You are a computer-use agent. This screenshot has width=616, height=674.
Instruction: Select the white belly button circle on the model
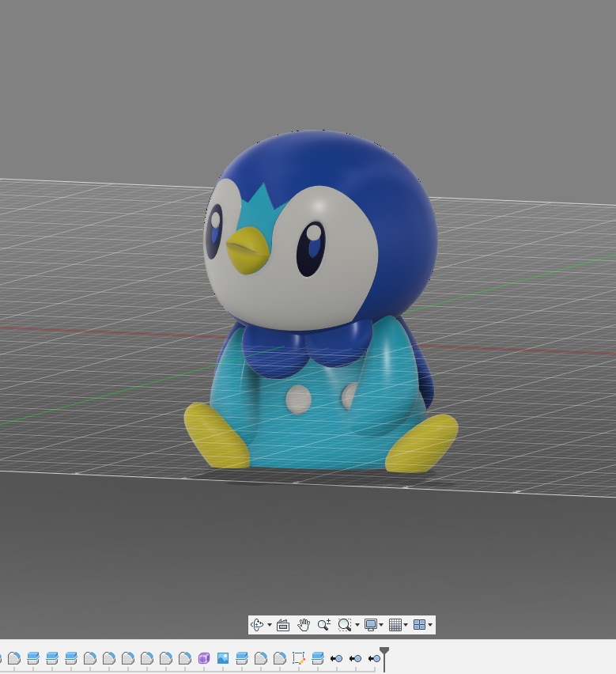298,399
